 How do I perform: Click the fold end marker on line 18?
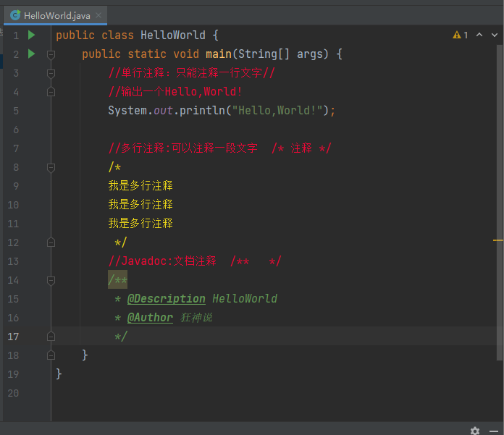[x=51, y=355]
